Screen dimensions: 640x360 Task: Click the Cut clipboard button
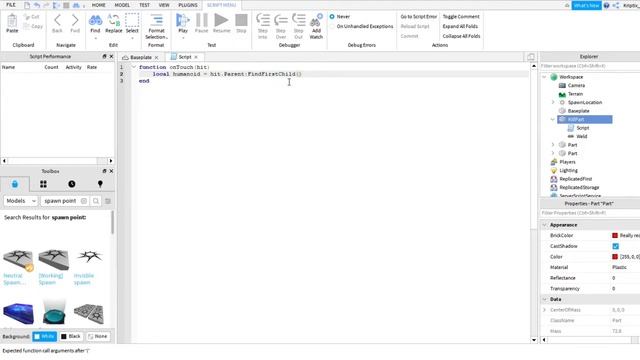pyautogui.click(x=32, y=17)
